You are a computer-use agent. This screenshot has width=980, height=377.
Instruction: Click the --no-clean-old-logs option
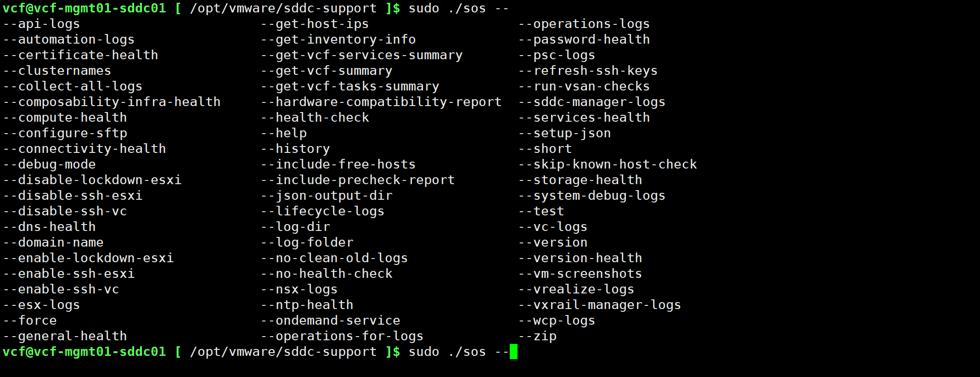click(334, 258)
